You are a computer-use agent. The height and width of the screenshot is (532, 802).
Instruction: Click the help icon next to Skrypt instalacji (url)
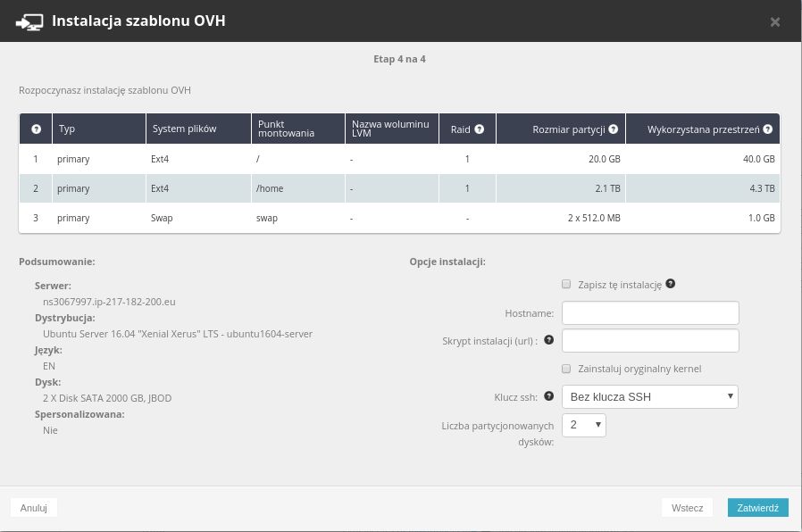tap(548, 340)
